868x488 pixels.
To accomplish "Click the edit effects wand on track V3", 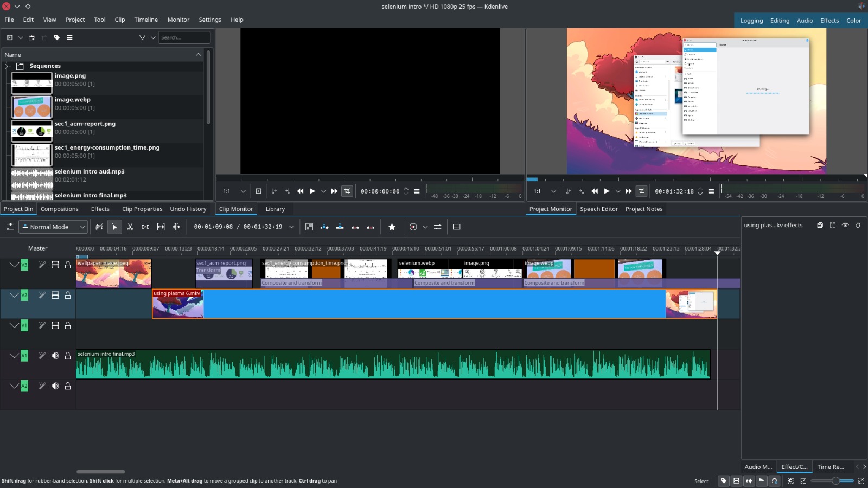I will [x=42, y=265].
